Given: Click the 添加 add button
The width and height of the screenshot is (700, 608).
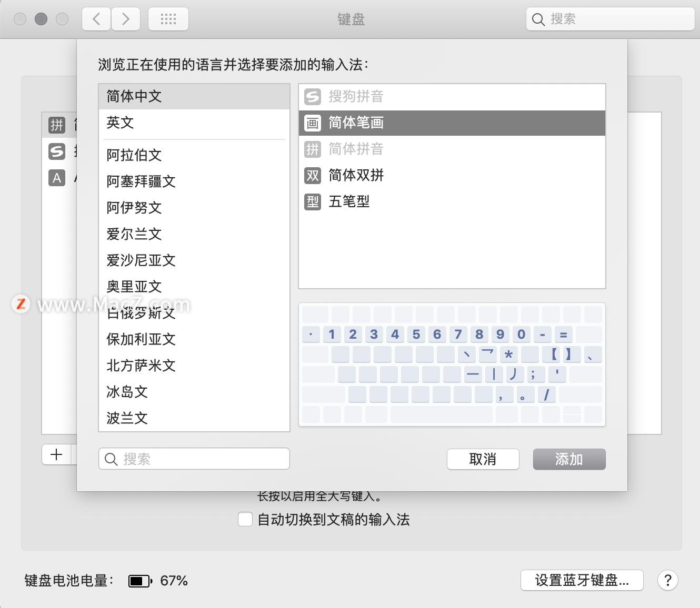Looking at the screenshot, I should point(569,459).
